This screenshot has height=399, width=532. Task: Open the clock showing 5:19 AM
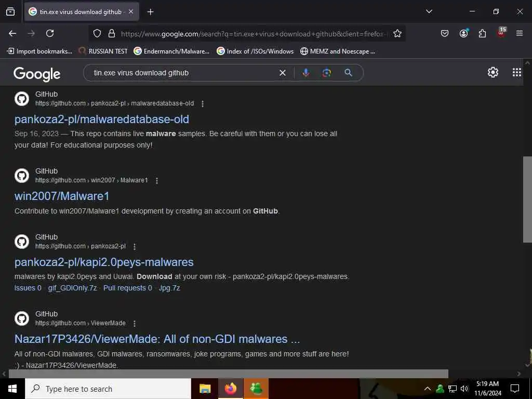click(x=487, y=389)
